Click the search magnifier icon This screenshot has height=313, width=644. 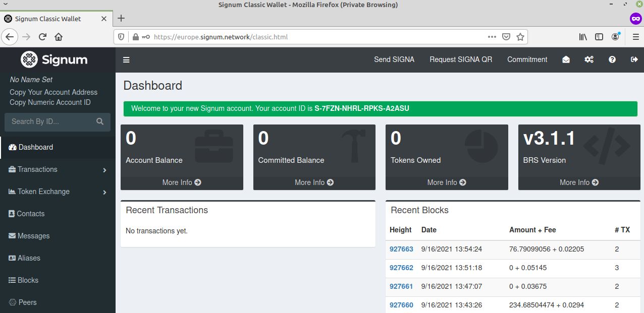[100, 121]
